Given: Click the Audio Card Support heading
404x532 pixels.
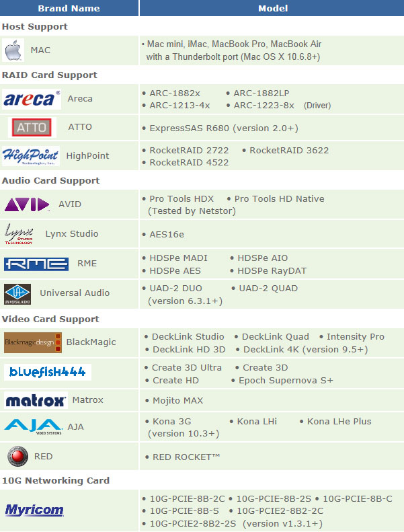Looking at the screenshot, I should [x=51, y=180].
